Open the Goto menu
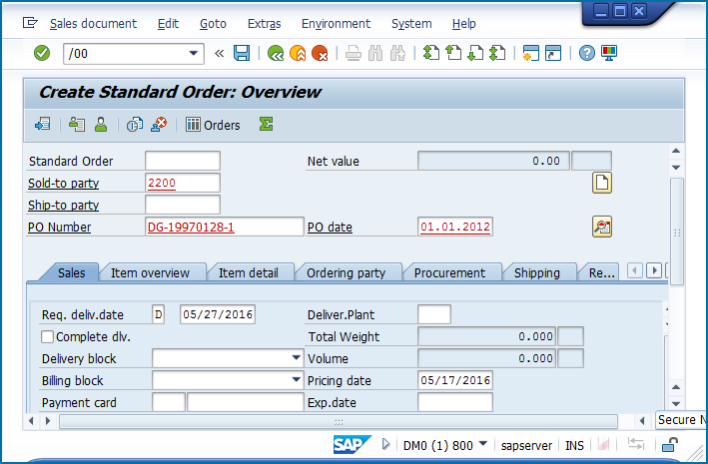Viewport: 708px width, 464px height. [x=212, y=23]
